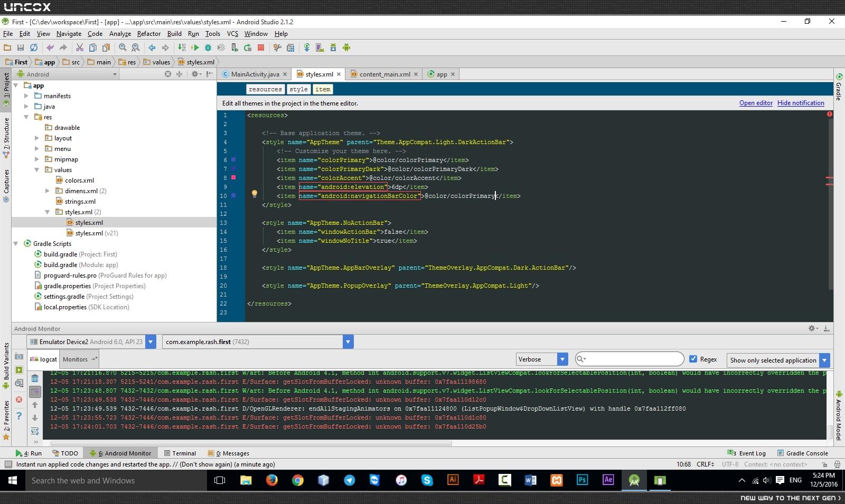Switch to the content_main.xml tab

point(384,74)
